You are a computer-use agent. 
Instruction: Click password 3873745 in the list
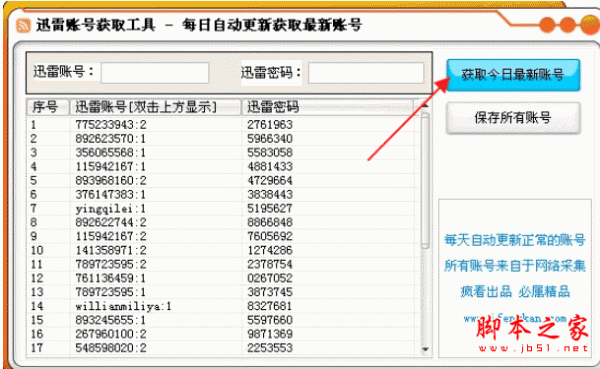pyautogui.click(x=270, y=292)
